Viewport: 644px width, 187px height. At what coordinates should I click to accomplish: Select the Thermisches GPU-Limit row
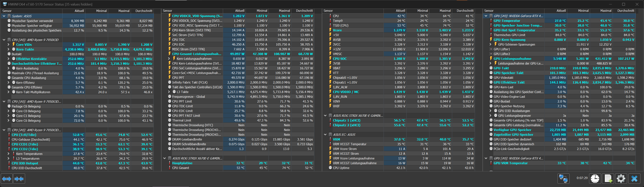click(559, 35)
